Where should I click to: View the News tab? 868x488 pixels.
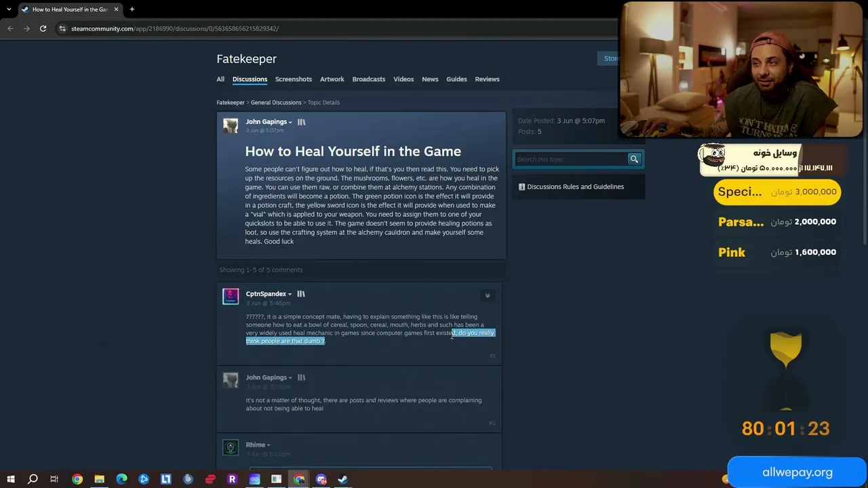pyautogui.click(x=430, y=79)
